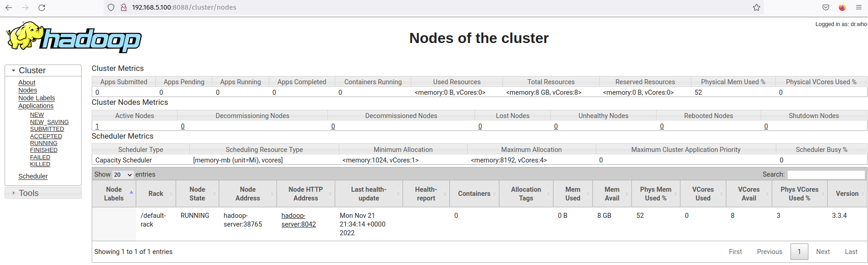Screen dimensions: 868x265
Task: Go to page 1 in pagination
Action: [799, 252]
